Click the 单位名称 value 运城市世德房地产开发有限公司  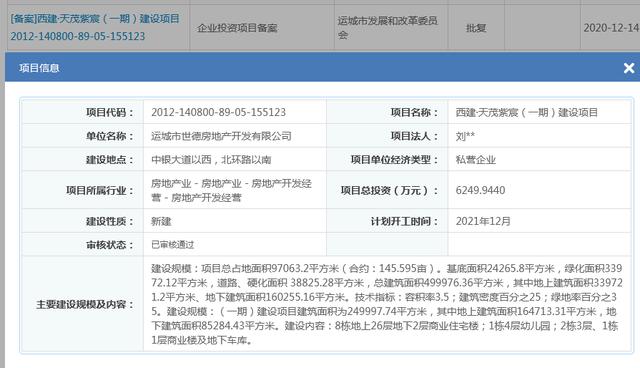click(x=221, y=136)
